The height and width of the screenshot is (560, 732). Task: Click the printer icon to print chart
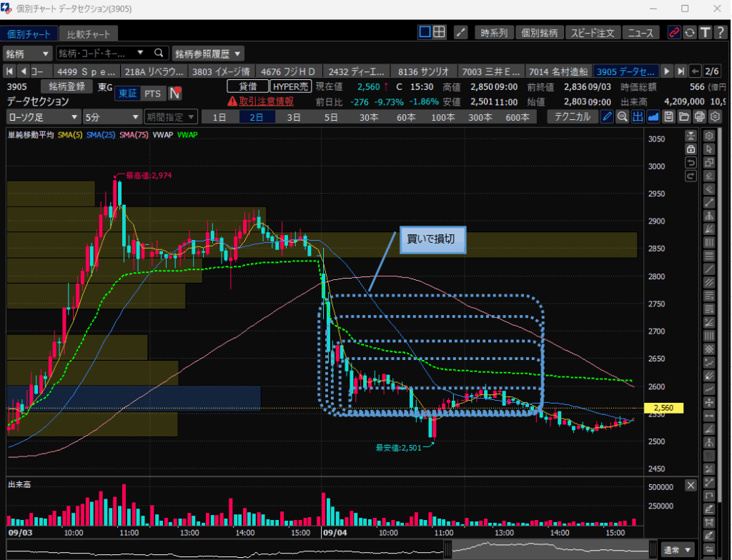pos(699,117)
